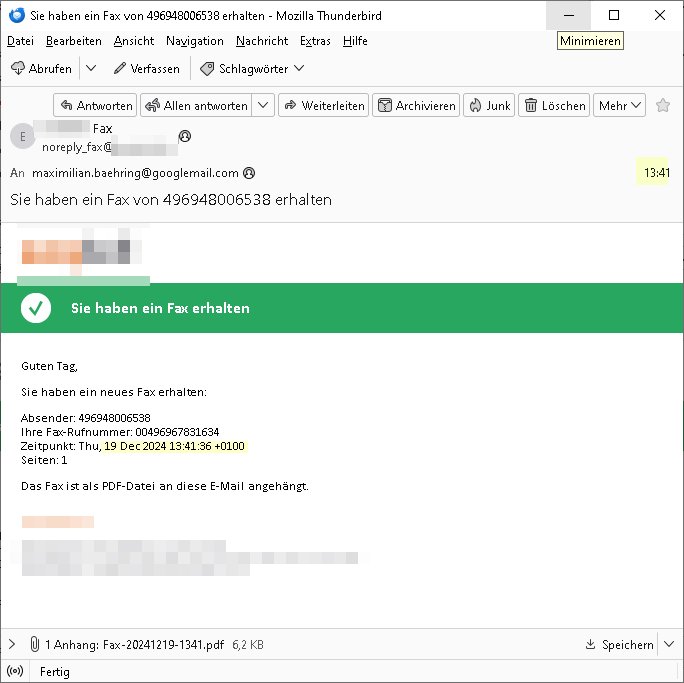Open the Extras menu
Screen dimensions: 684x683
[315, 41]
